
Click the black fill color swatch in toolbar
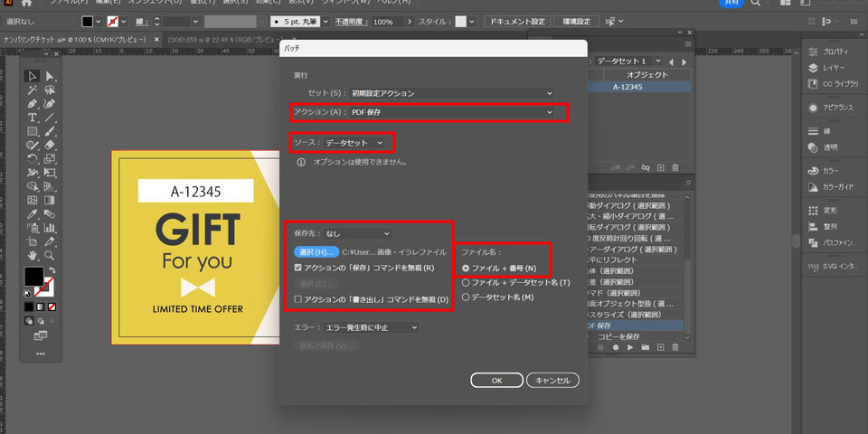(33, 276)
